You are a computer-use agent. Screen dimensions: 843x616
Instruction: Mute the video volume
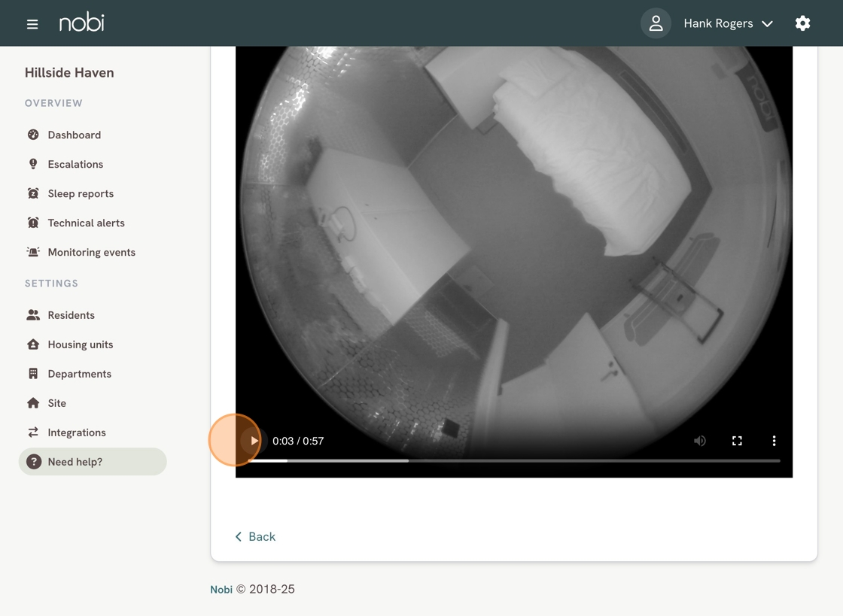pyautogui.click(x=700, y=441)
